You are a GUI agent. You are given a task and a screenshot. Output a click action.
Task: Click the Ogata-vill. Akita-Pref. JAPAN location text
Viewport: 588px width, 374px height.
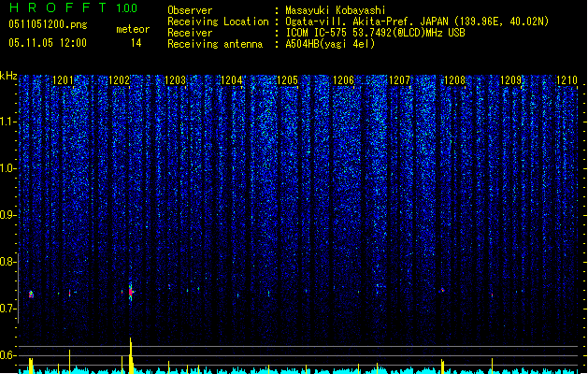pyautogui.click(x=417, y=22)
